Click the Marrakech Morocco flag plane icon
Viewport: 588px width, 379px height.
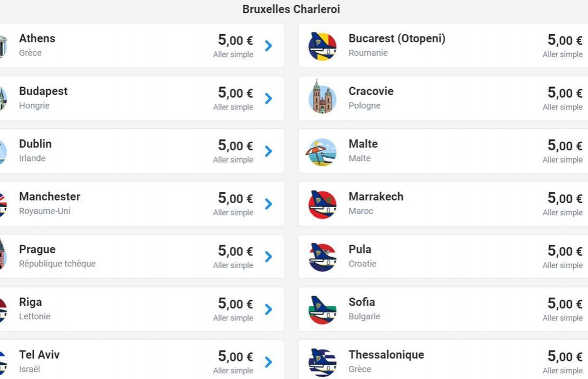coord(322,204)
